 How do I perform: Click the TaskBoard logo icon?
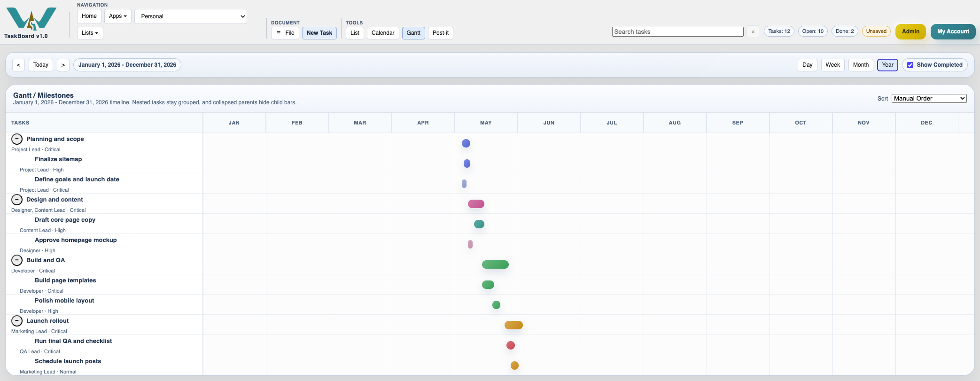(31, 19)
